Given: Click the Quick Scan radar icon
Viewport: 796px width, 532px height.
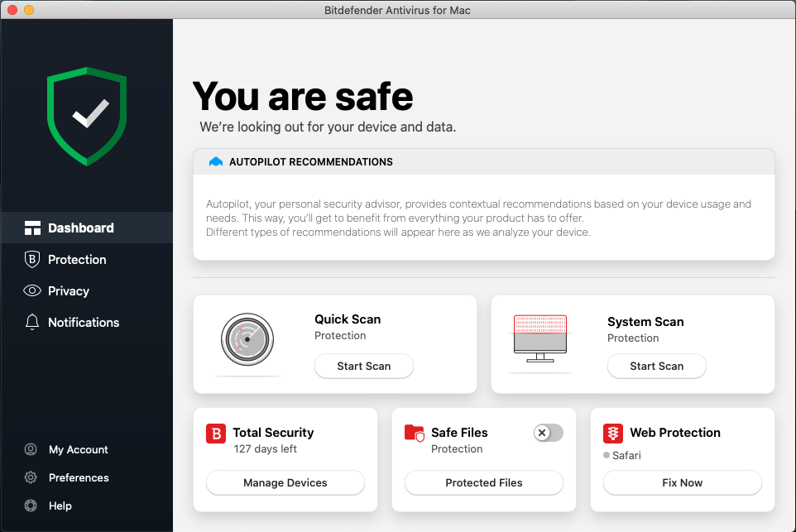Looking at the screenshot, I should (x=247, y=339).
